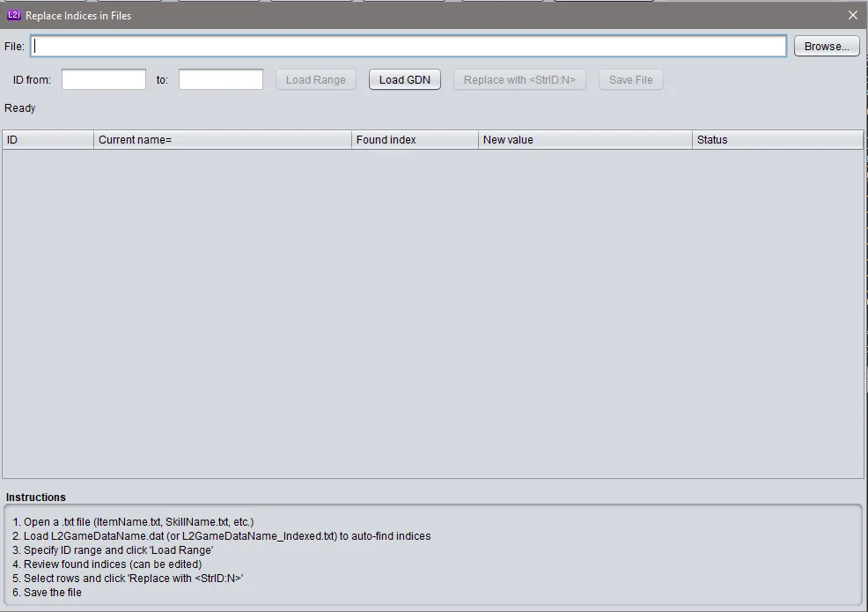Viewport: 868px width, 612px height.
Task: Click the 'ID from' input box
Action: [104, 79]
